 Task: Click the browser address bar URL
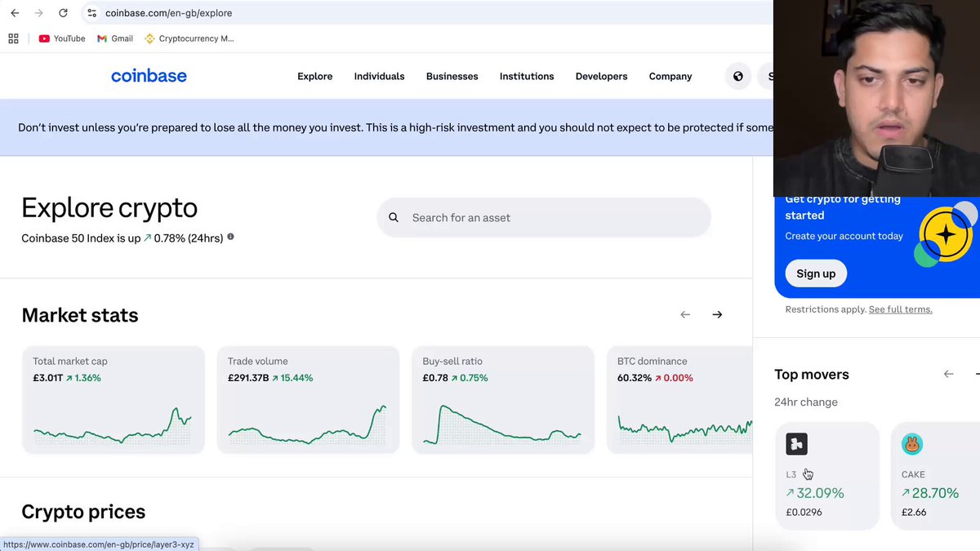(168, 13)
